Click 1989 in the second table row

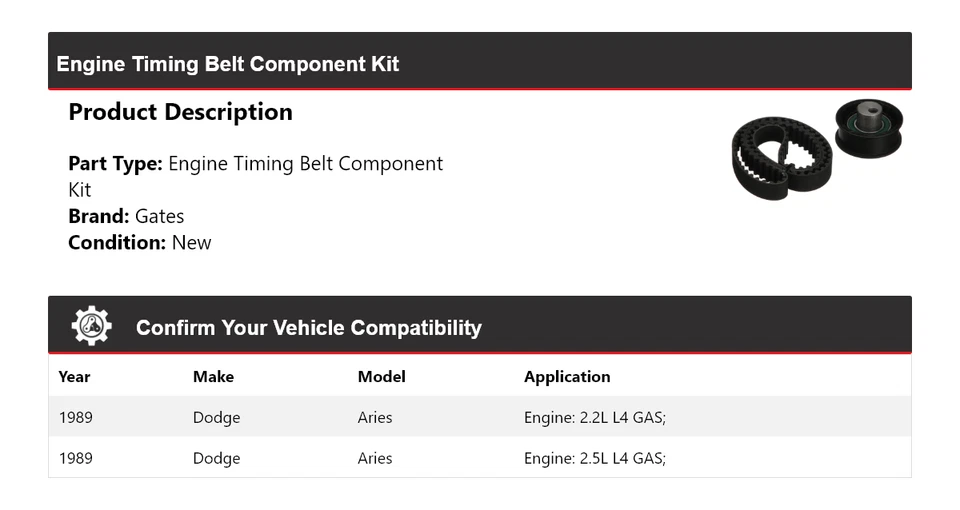(75, 458)
